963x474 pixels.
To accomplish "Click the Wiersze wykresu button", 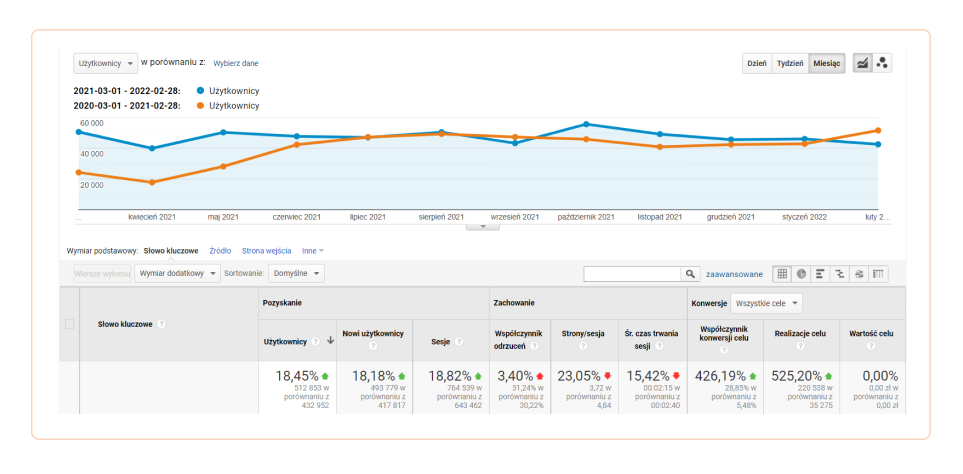I will click(103, 274).
